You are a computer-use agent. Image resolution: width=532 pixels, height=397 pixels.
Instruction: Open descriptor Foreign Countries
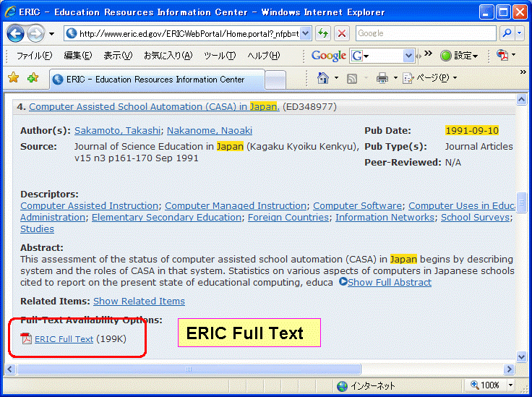point(288,217)
